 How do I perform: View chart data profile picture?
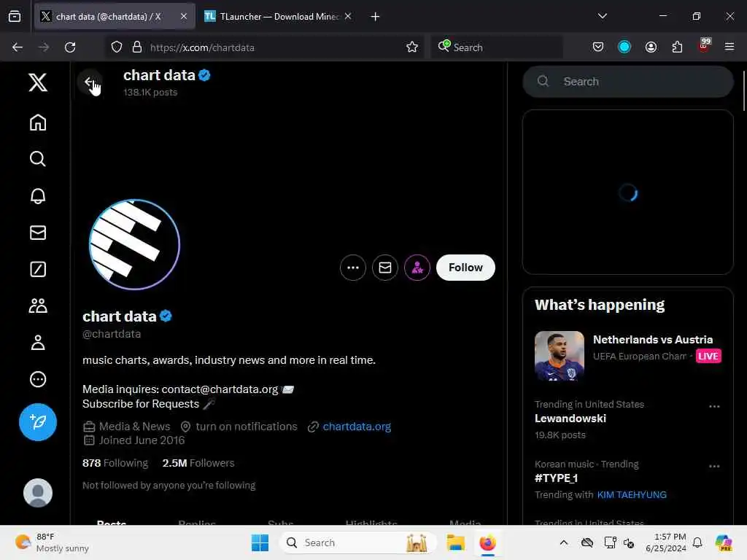[x=134, y=244]
